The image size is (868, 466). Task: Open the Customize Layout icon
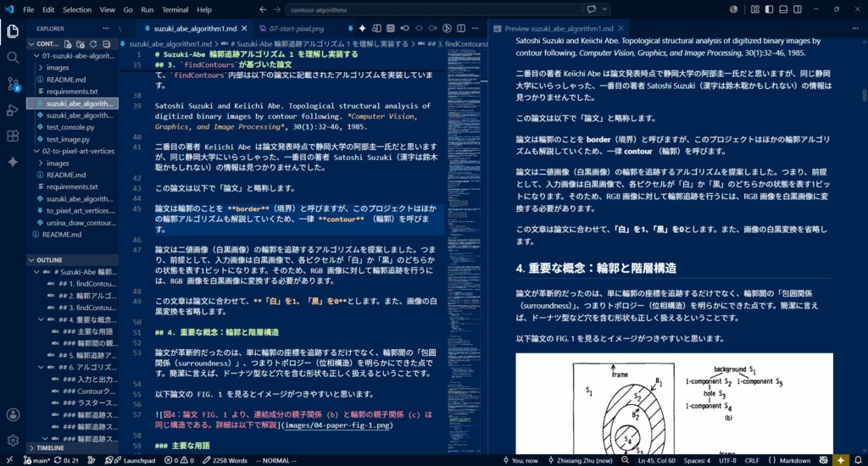click(x=755, y=9)
